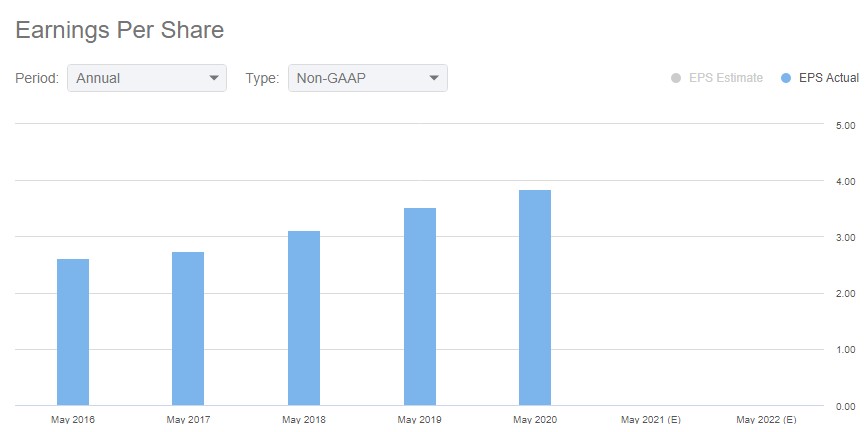Select the May 2016 EPS bar
The width and height of the screenshot is (865, 432).
[73, 332]
